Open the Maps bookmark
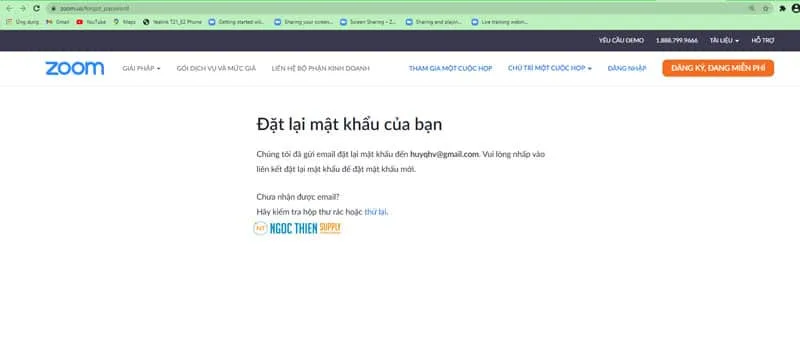 click(x=124, y=22)
